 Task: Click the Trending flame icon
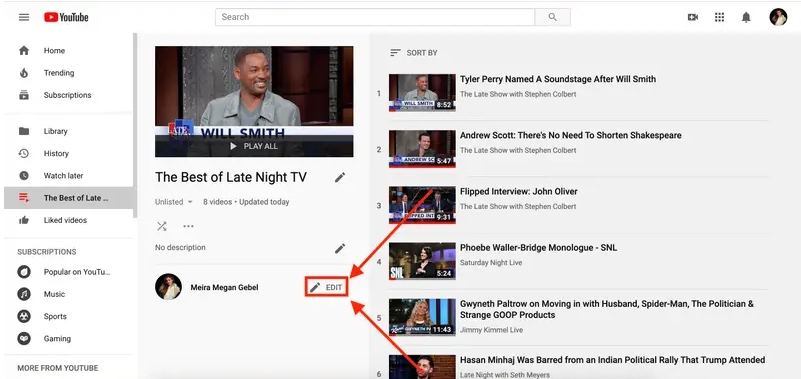pyautogui.click(x=24, y=73)
